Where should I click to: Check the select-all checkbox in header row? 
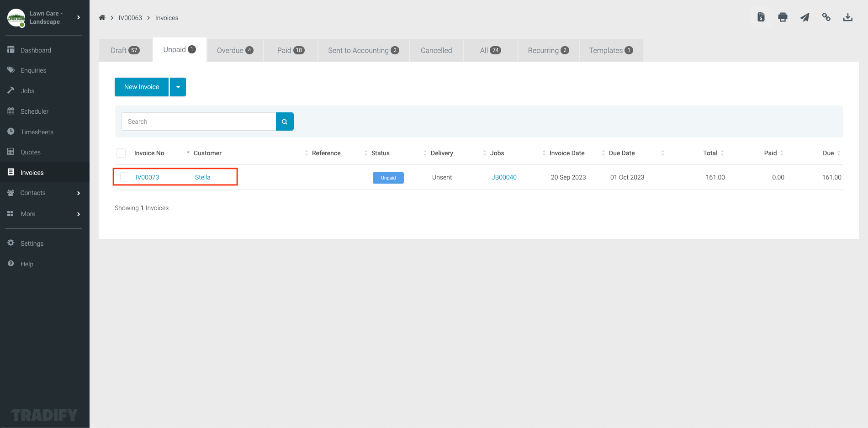pos(121,153)
